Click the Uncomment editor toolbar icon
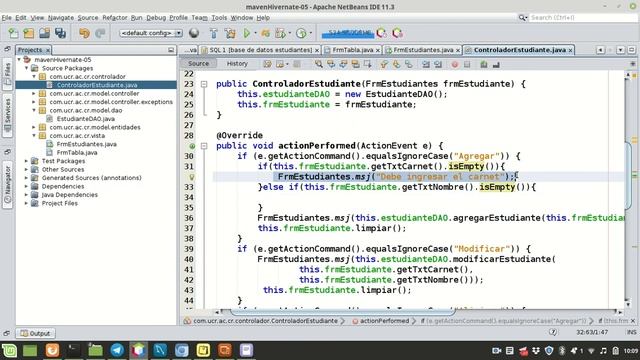Image resolution: width=640 pixels, height=360 pixels. [496, 64]
